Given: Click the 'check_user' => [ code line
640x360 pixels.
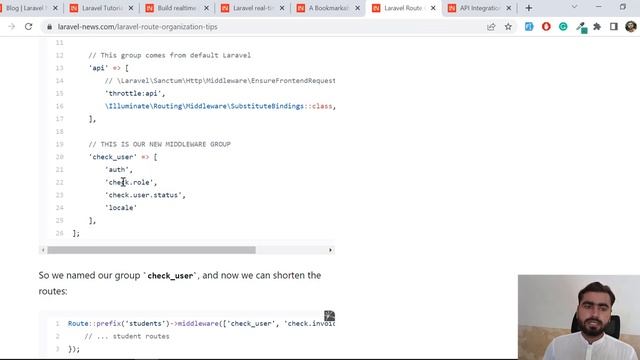Looking at the screenshot, I should pyautogui.click(x=123, y=157).
